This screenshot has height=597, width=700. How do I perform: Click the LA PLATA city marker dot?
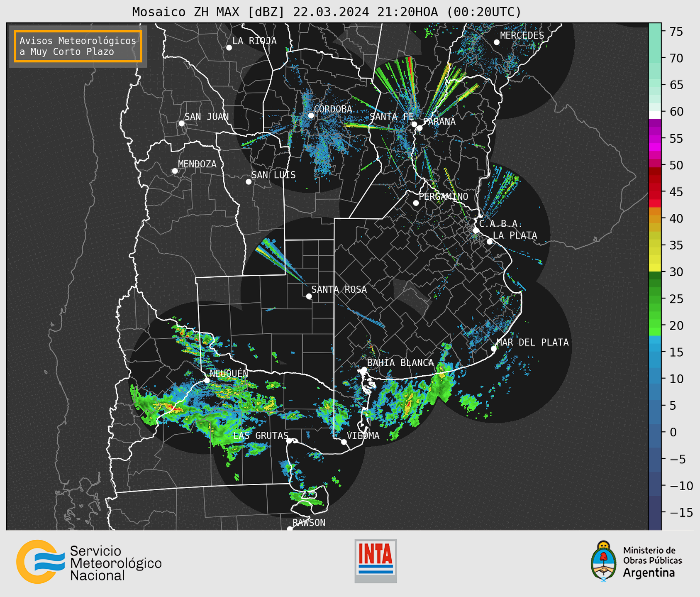[x=490, y=242]
